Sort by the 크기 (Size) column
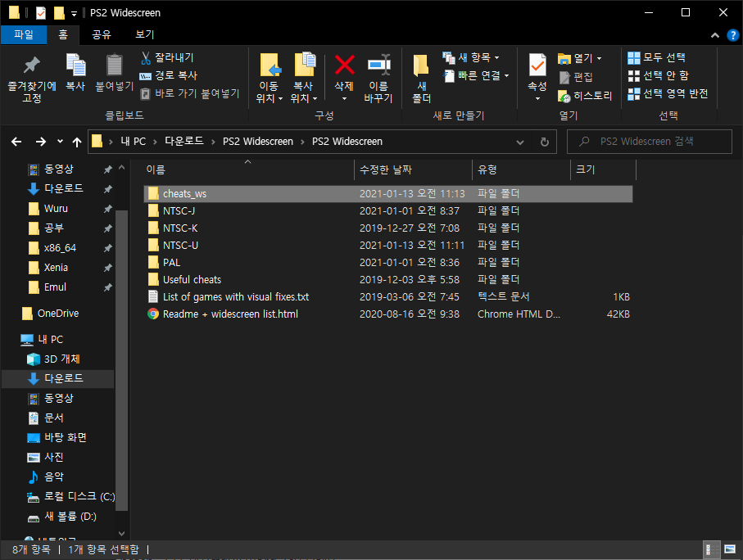This screenshot has width=743, height=560. [603, 169]
